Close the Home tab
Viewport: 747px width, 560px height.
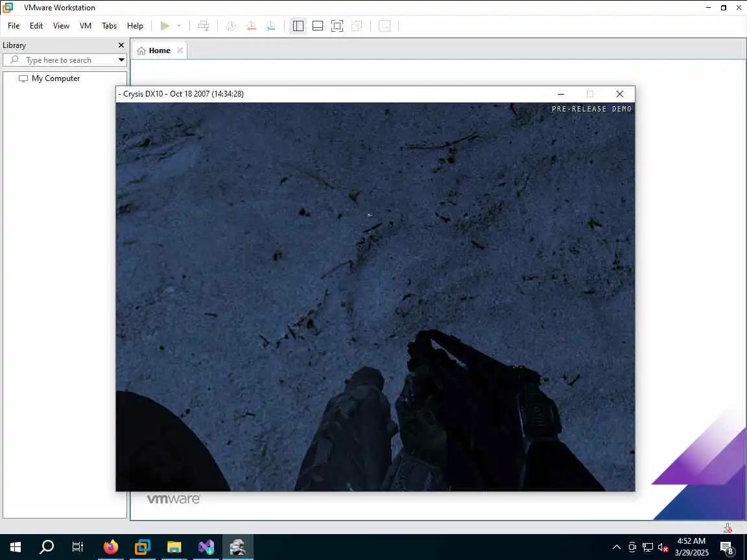(x=180, y=51)
